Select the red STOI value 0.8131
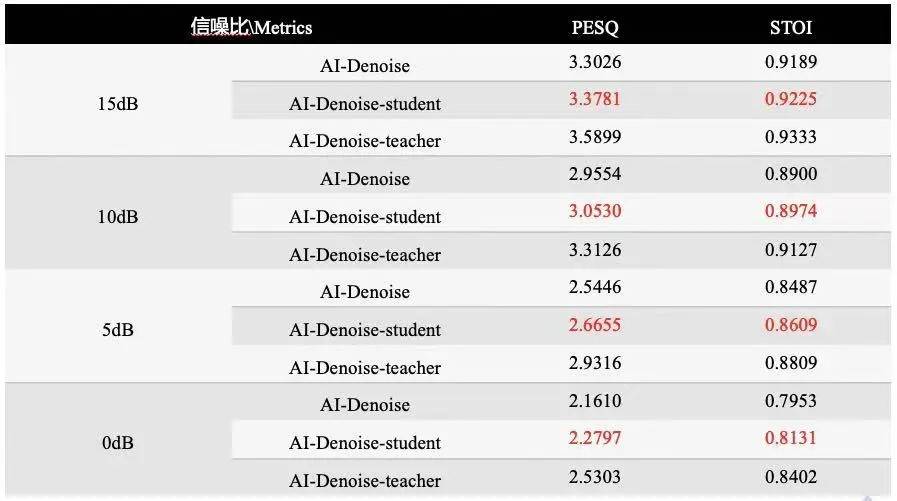The height and width of the screenshot is (501, 897). click(791, 438)
